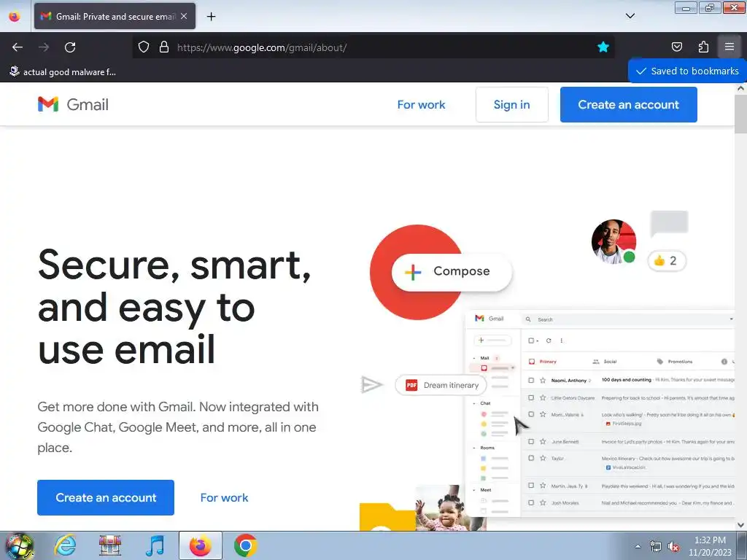Check the Josh Morales email checkbox
The width and height of the screenshot is (747, 560).
click(x=531, y=502)
